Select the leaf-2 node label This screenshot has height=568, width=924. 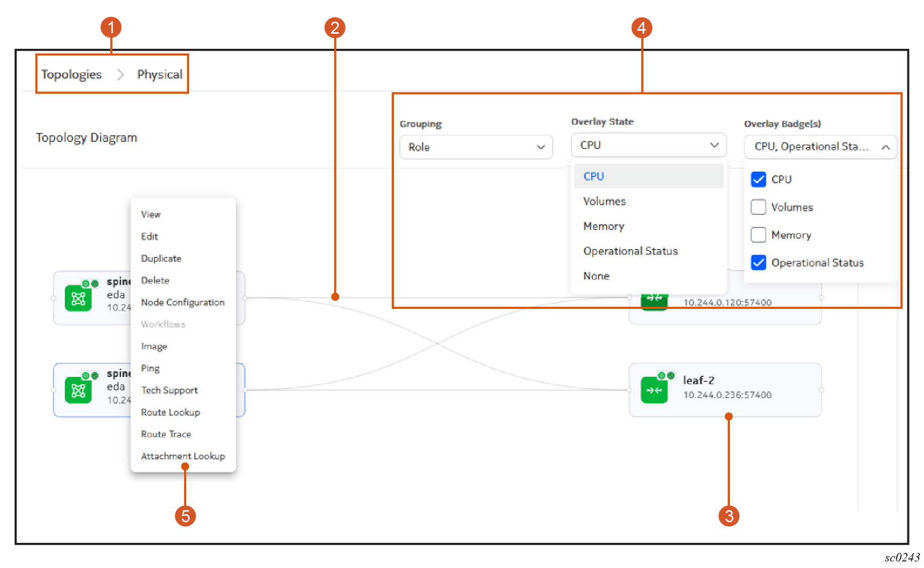point(698,380)
